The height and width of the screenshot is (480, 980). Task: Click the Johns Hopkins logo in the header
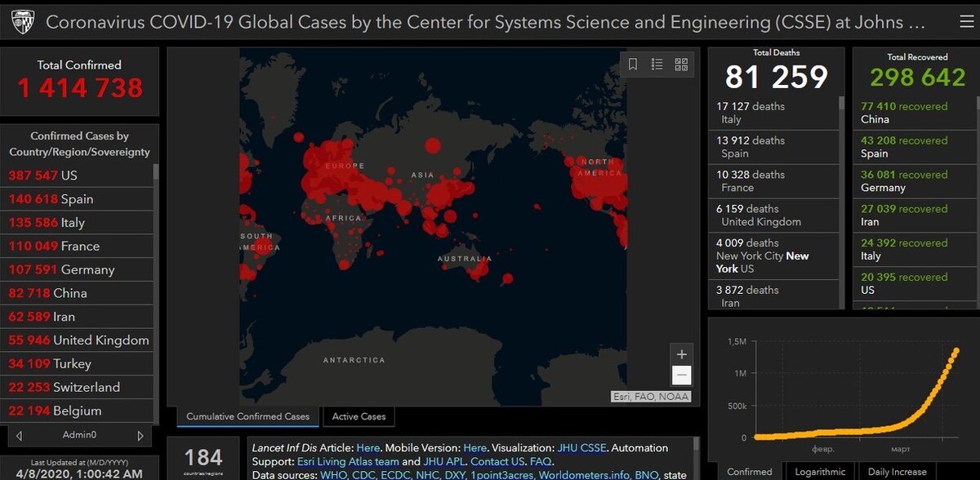pyautogui.click(x=22, y=22)
